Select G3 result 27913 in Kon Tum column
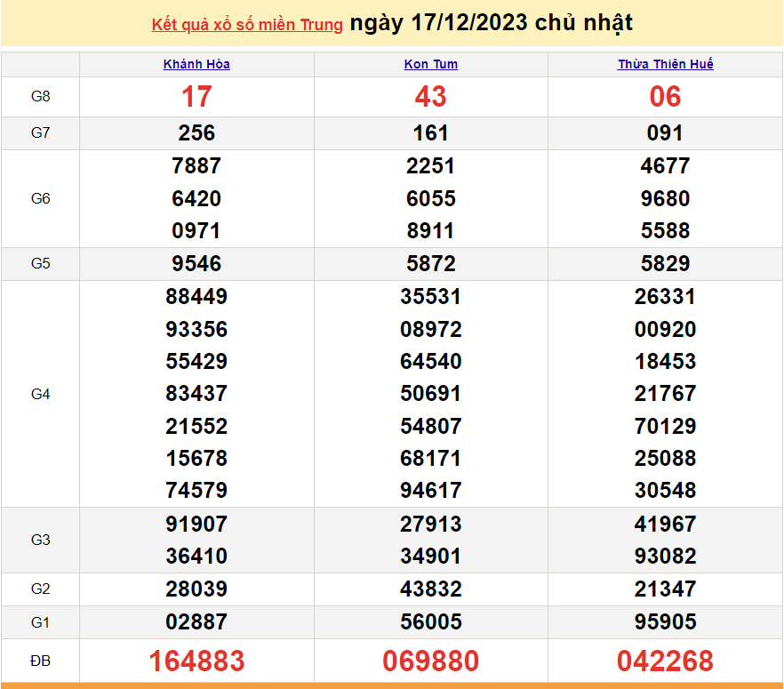The image size is (784, 689). (431, 524)
